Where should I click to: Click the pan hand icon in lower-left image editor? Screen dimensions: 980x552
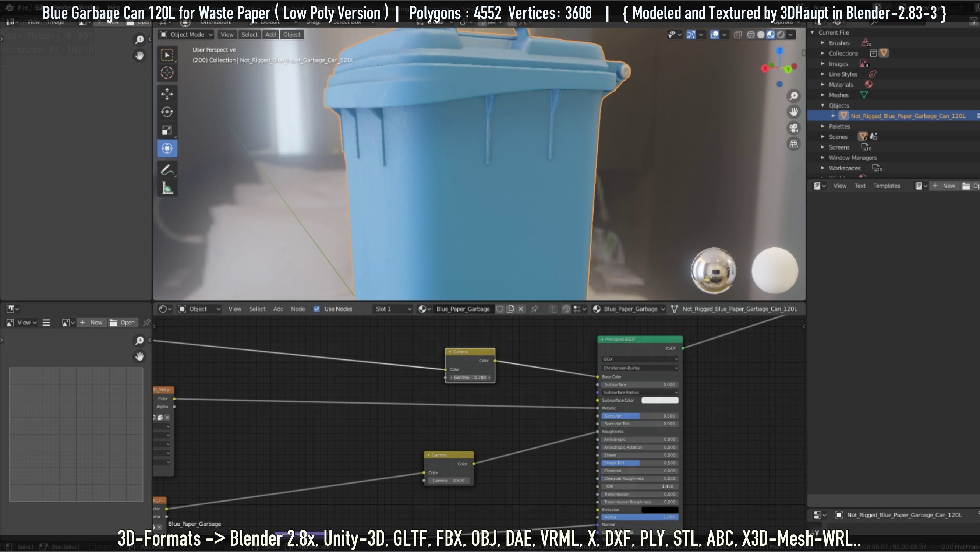click(x=139, y=356)
